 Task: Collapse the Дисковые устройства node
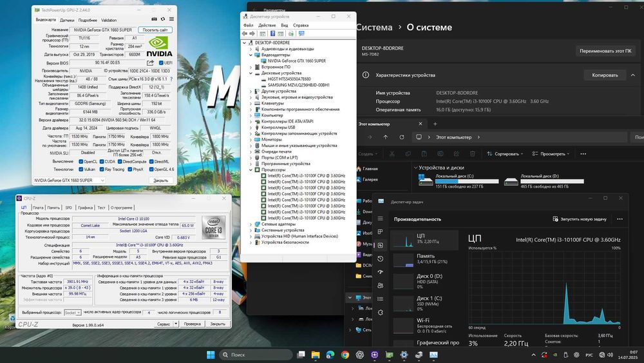pyautogui.click(x=251, y=73)
